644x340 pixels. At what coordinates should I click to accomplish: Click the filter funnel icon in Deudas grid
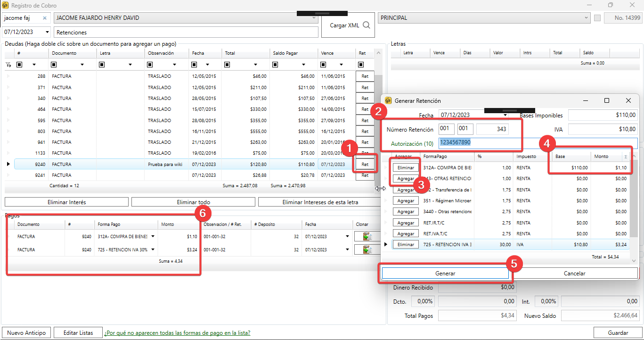tap(8, 65)
